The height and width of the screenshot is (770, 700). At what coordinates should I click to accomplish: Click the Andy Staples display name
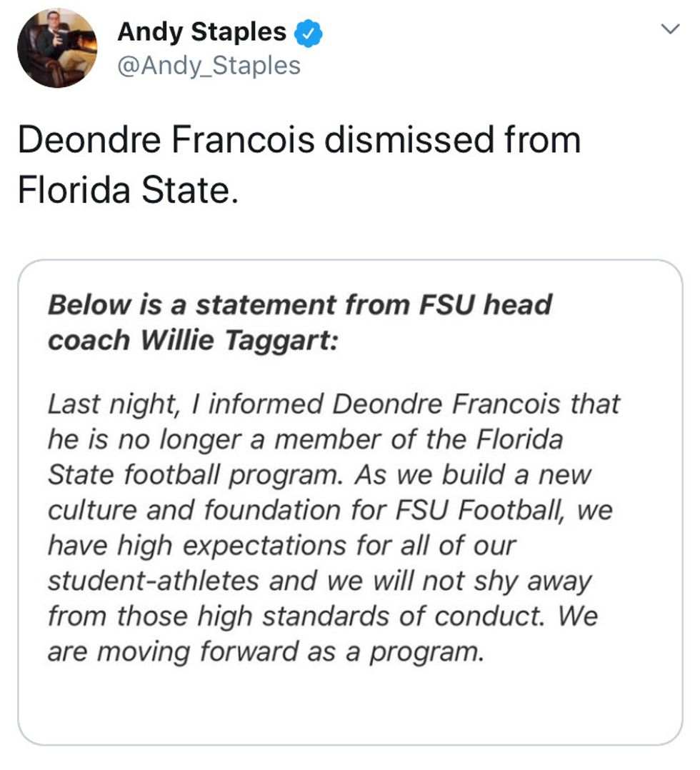[x=201, y=32]
